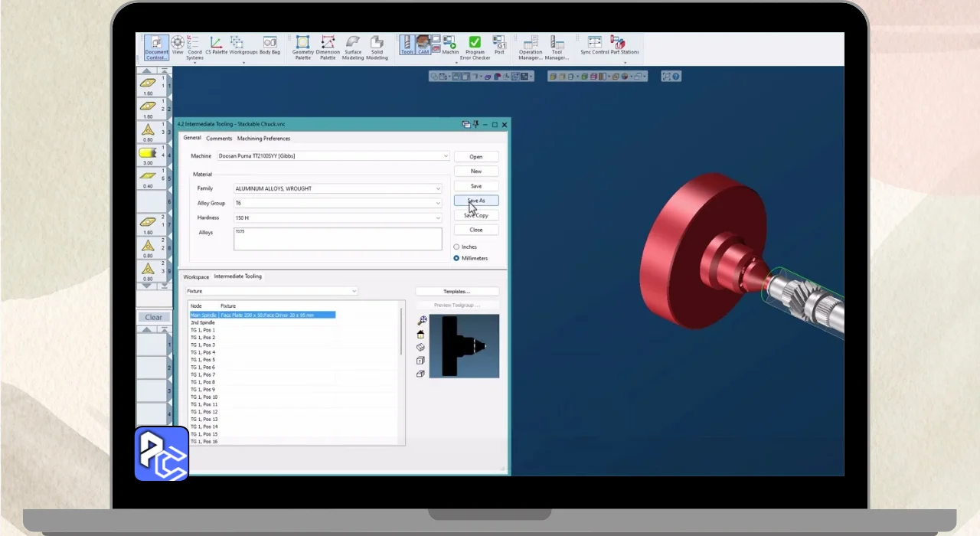The height and width of the screenshot is (536, 980).
Task: Switch to the Machining Preferences tab
Action: (263, 139)
